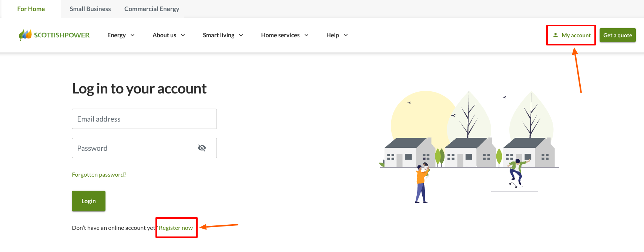Open the Smart living dropdown

tap(222, 35)
